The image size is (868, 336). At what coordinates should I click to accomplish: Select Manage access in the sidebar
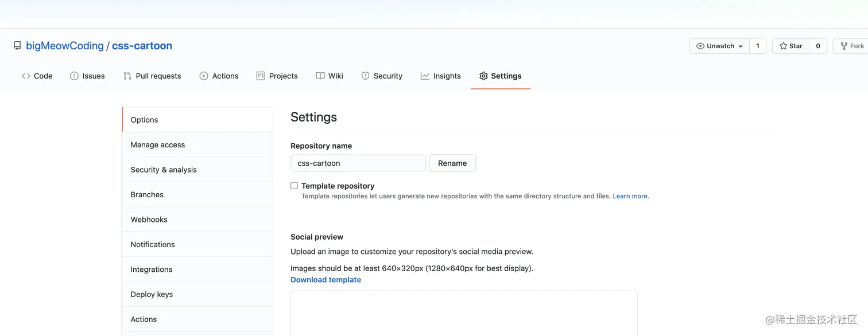pyautogui.click(x=158, y=145)
